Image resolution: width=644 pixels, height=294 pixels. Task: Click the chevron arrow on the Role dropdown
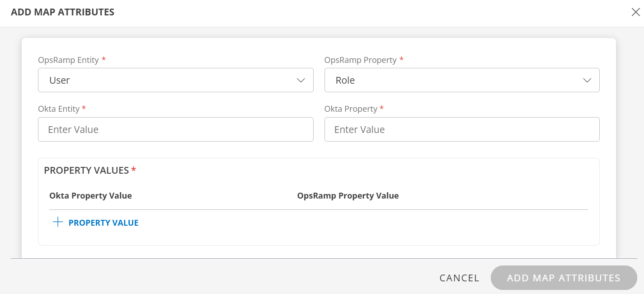click(x=587, y=80)
